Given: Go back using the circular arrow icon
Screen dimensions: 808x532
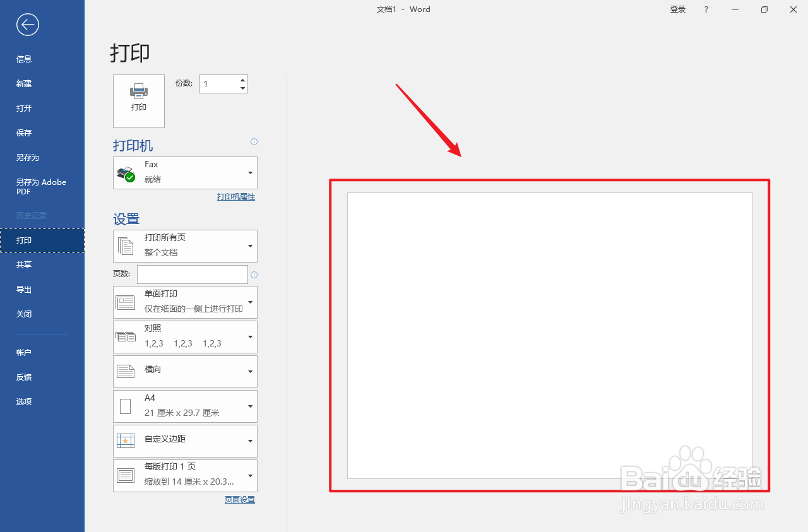Looking at the screenshot, I should tap(28, 25).
